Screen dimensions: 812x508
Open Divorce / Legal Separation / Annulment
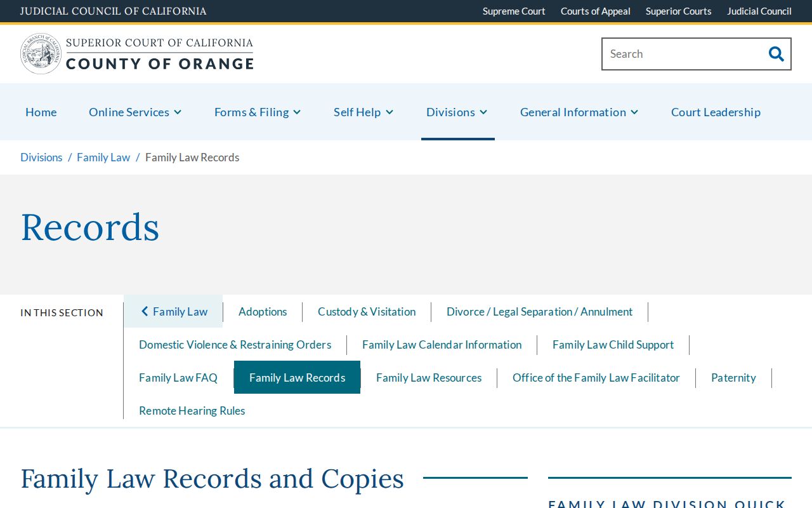(539, 312)
